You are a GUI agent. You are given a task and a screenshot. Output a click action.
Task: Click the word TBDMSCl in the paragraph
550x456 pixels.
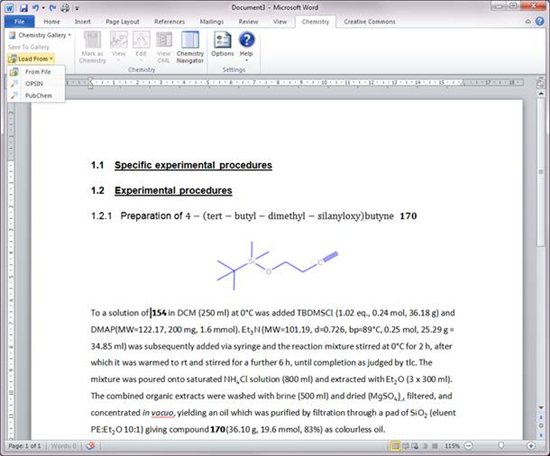click(x=315, y=313)
